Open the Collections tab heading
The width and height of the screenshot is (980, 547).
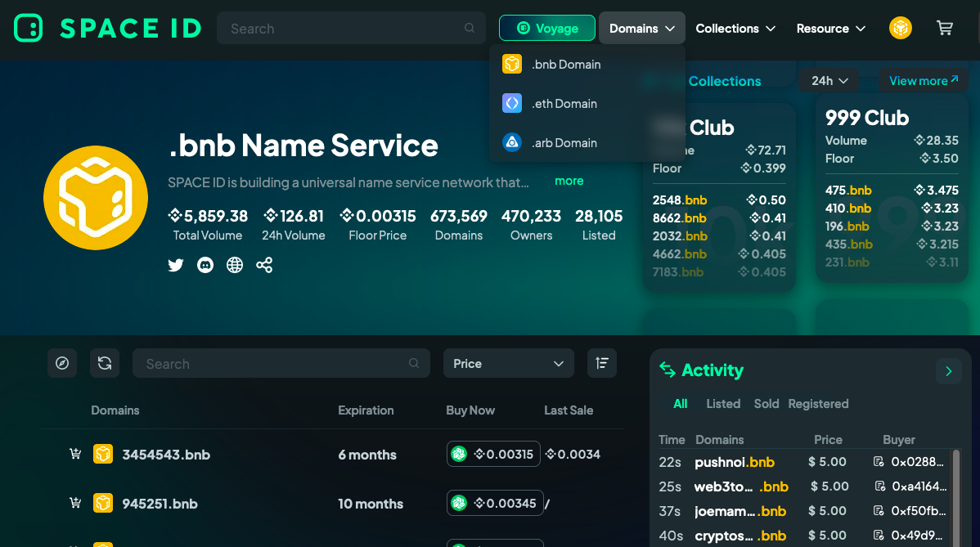coord(725,81)
